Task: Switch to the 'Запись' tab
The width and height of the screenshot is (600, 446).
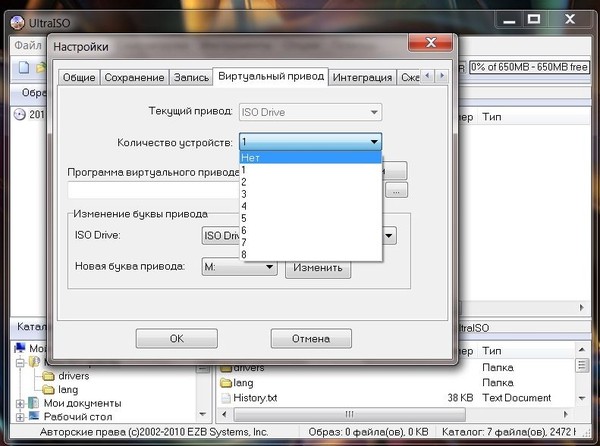Action: [x=191, y=78]
